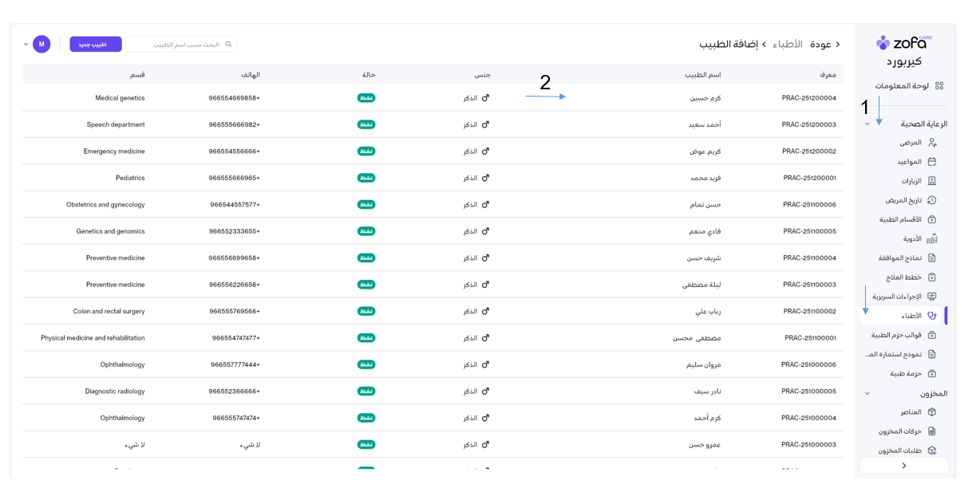Image resolution: width=980 pixels, height=492 pixels.
Task: Click the Doctors (الأطباء) breadcrumb link
Action: click(x=787, y=45)
